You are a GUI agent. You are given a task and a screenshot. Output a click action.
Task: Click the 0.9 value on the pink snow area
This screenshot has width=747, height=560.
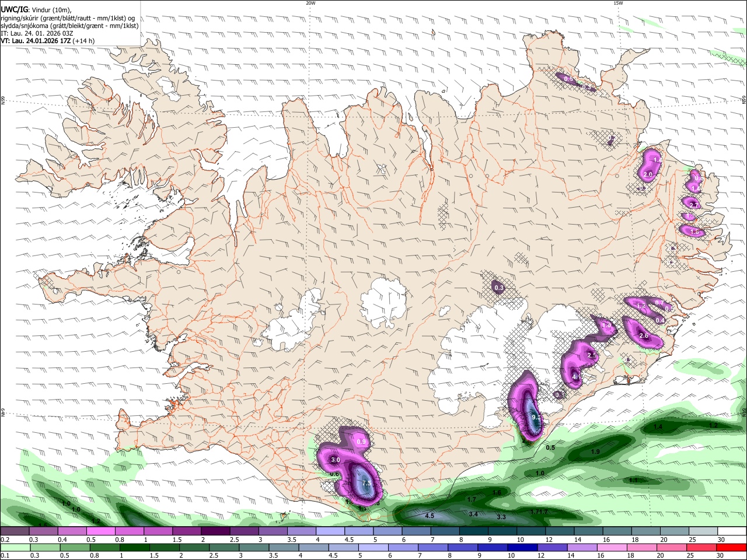click(x=361, y=442)
